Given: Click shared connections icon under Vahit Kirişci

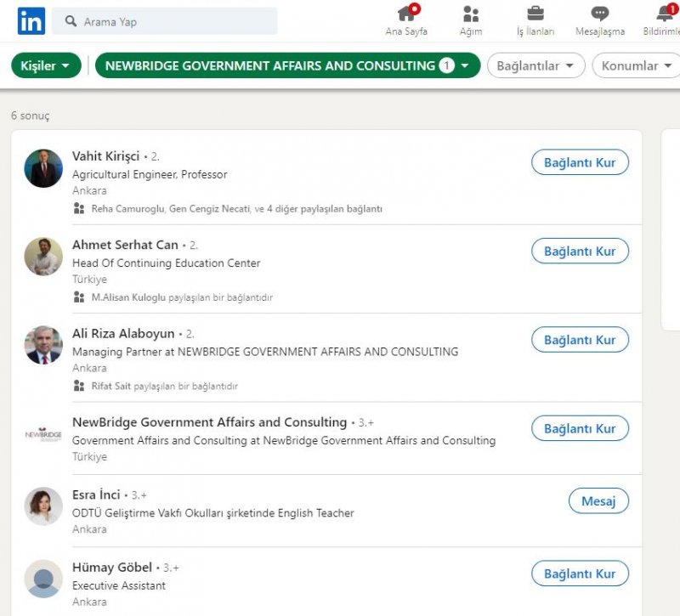Looking at the screenshot, I should click(x=79, y=208).
